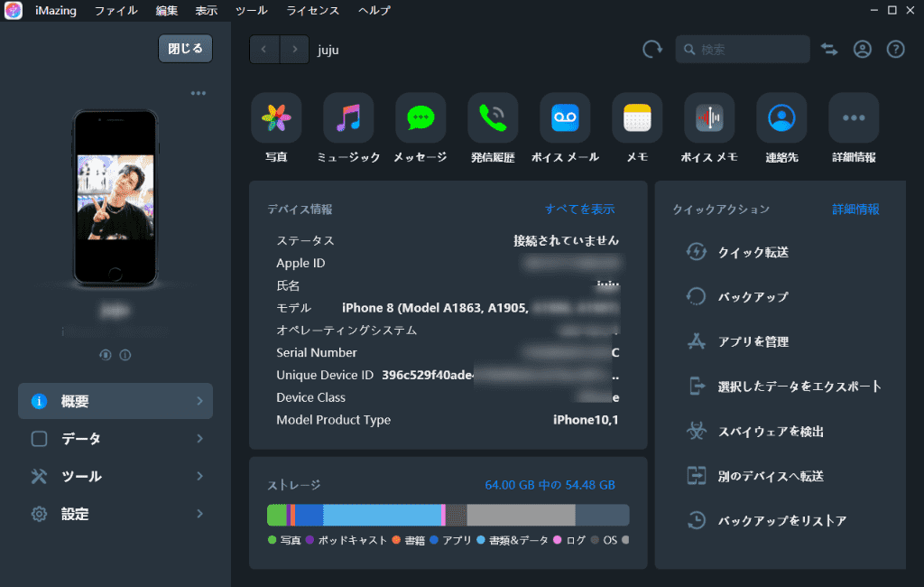Click 詳細情報 link in quick actions
The height and width of the screenshot is (587, 924).
pyautogui.click(x=855, y=209)
